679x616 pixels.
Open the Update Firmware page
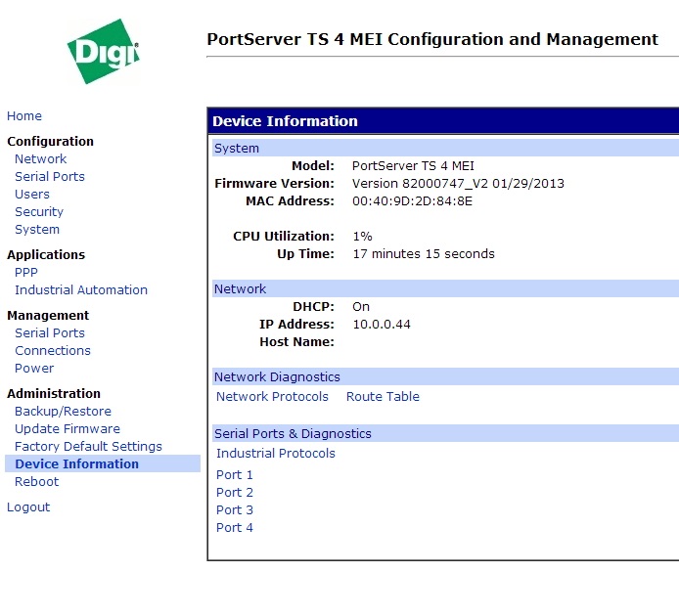(68, 429)
